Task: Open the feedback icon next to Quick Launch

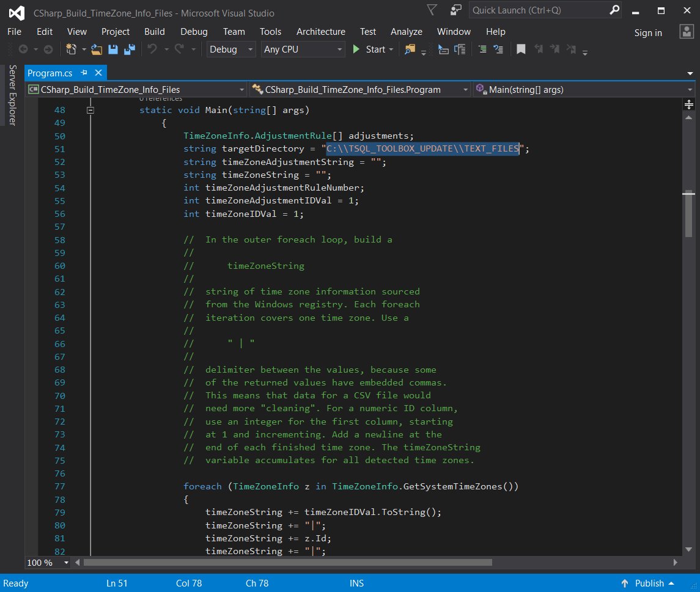Action: click(455, 10)
